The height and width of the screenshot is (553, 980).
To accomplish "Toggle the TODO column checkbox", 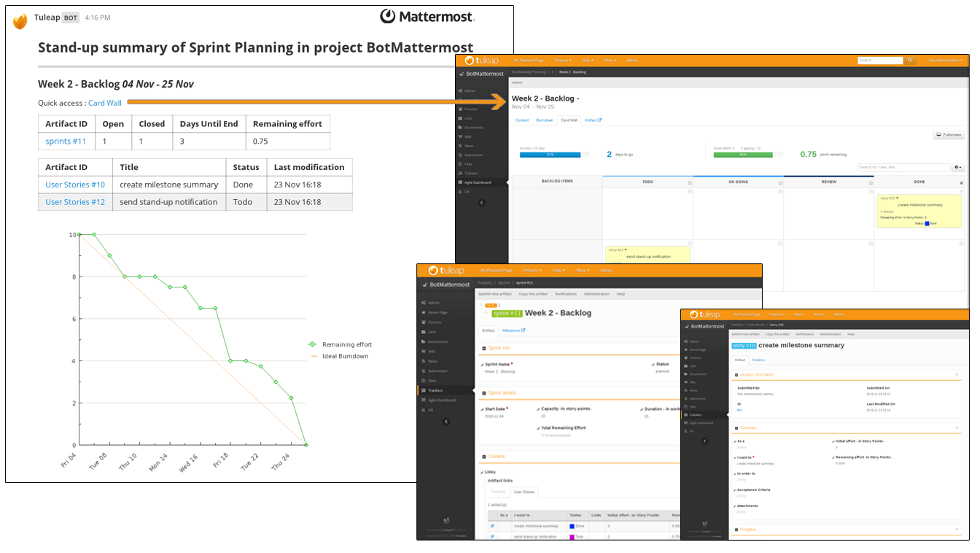I will click(x=689, y=182).
